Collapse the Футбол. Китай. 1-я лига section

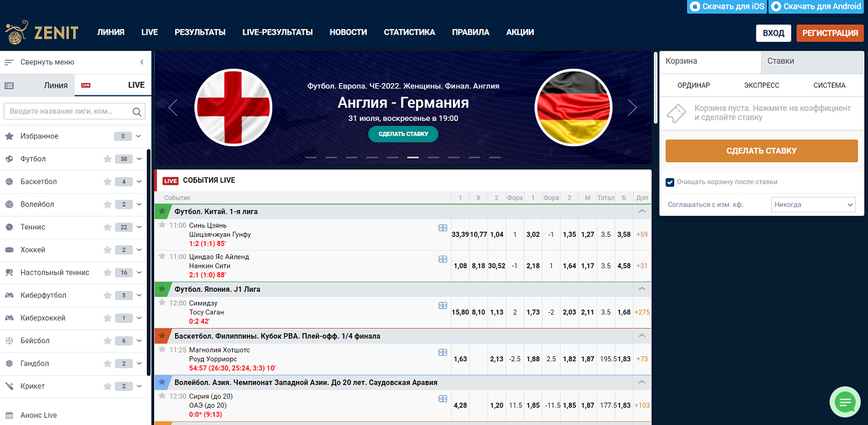(x=641, y=211)
